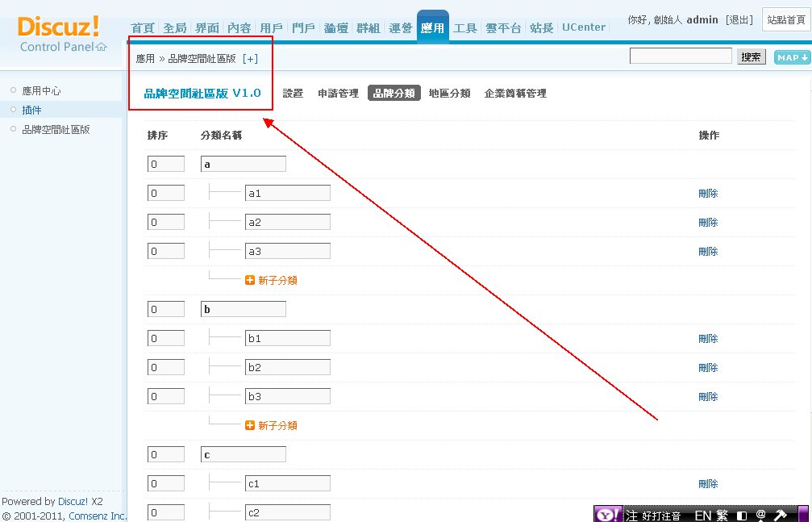Click the 繁 traditional Chinese toggle in the IME bar
The width and height of the screenshot is (812, 522).
click(722, 516)
